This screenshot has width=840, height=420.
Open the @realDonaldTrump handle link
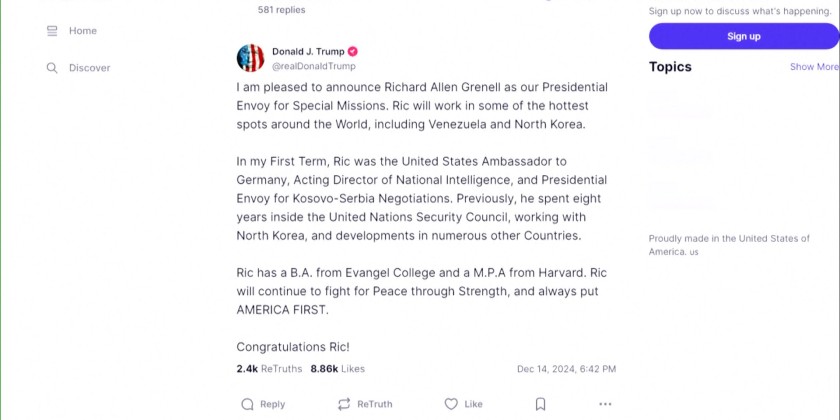click(313, 66)
